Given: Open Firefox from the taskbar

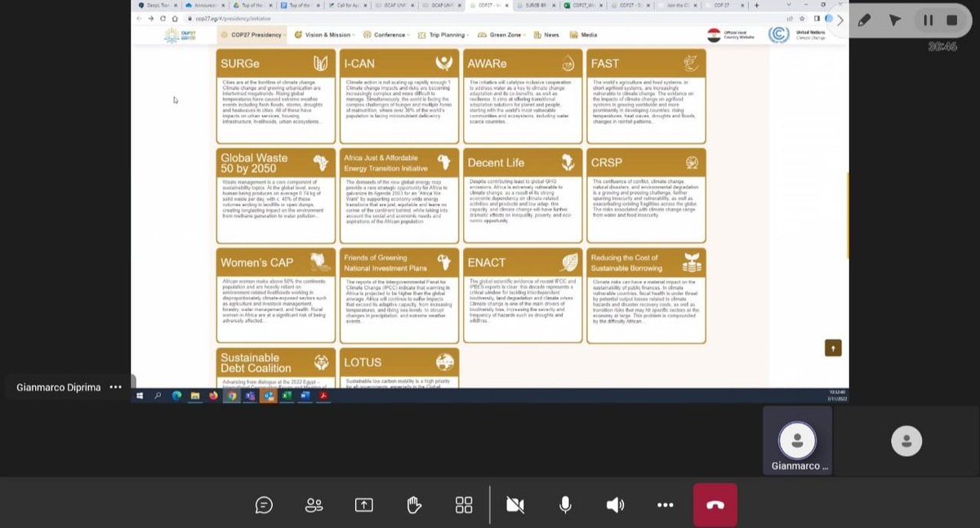Looking at the screenshot, I should pos(213,396).
